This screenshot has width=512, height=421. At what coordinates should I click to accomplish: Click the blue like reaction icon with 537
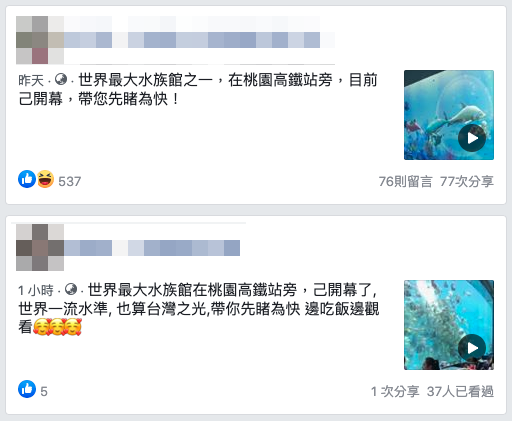pos(27,179)
